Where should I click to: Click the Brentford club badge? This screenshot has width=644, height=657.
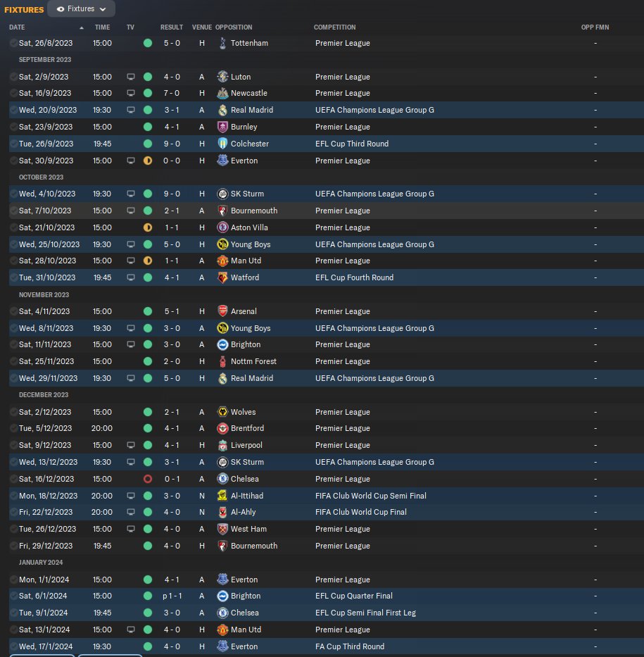coord(223,428)
